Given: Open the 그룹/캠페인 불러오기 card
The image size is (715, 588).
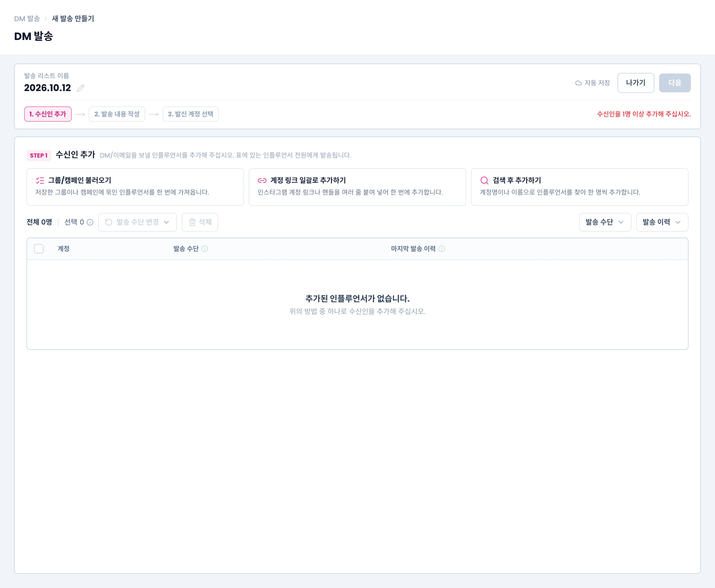Looking at the screenshot, I should point(135,187).
